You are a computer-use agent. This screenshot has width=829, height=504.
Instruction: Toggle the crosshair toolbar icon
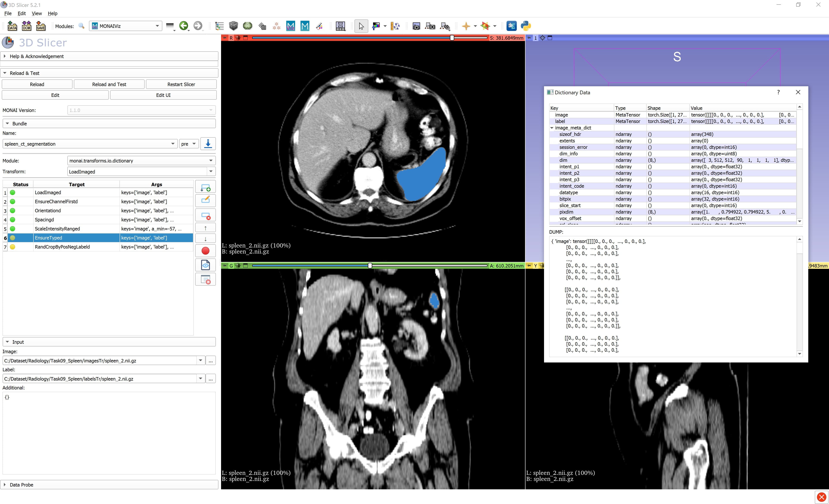pos(466,26)
